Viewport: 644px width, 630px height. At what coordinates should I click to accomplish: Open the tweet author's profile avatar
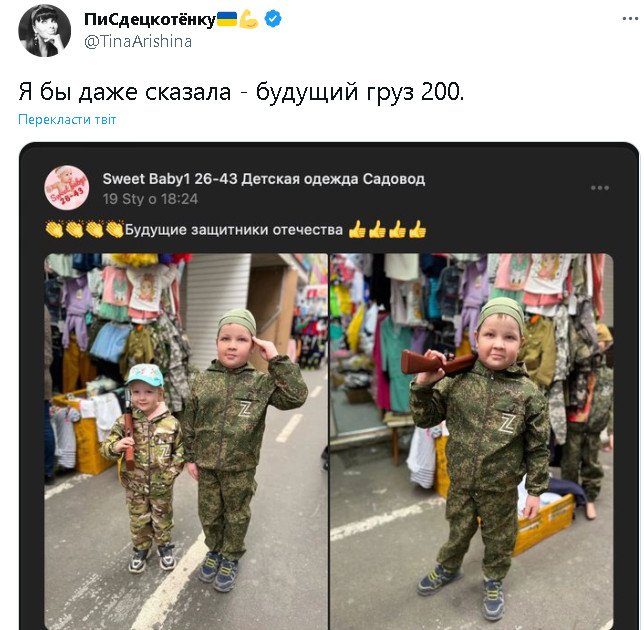(44, 30)
